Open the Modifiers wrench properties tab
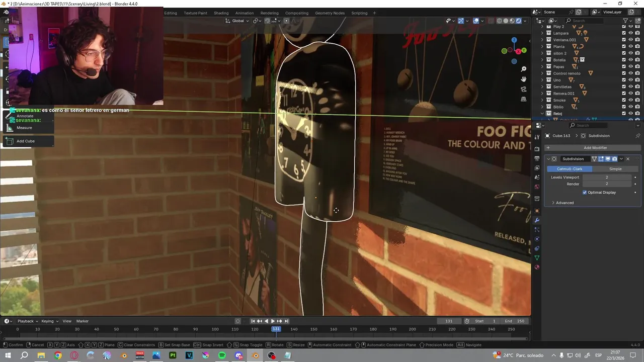Image resolution: width=644 pixels, height=362 pixels. 537,220
